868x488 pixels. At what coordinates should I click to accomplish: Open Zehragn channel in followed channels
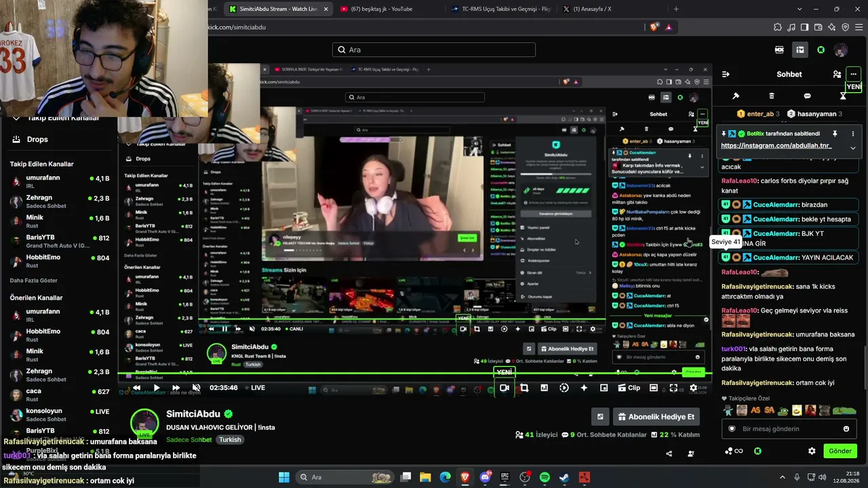[x=61, y=202]
